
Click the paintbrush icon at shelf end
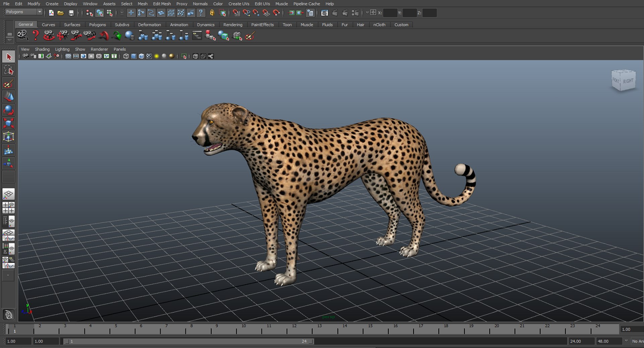(250, 36)
